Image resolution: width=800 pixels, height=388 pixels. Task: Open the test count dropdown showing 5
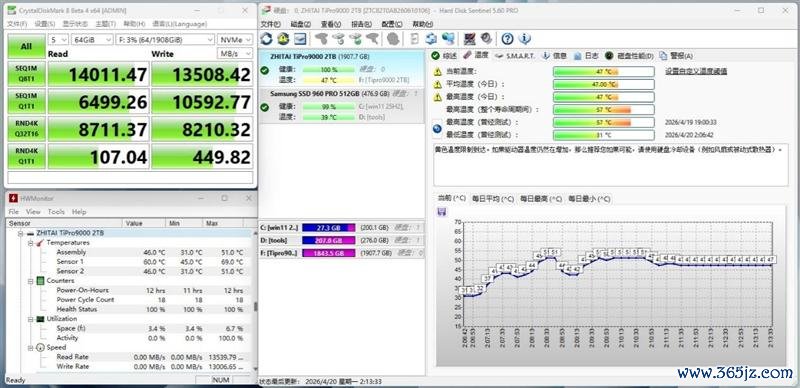click(58, 40)
